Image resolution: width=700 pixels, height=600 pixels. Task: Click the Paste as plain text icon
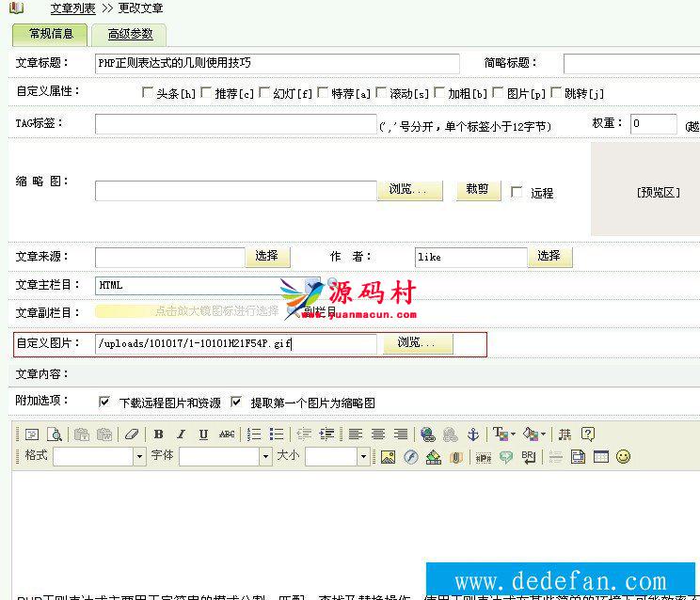tap(82, 434)
